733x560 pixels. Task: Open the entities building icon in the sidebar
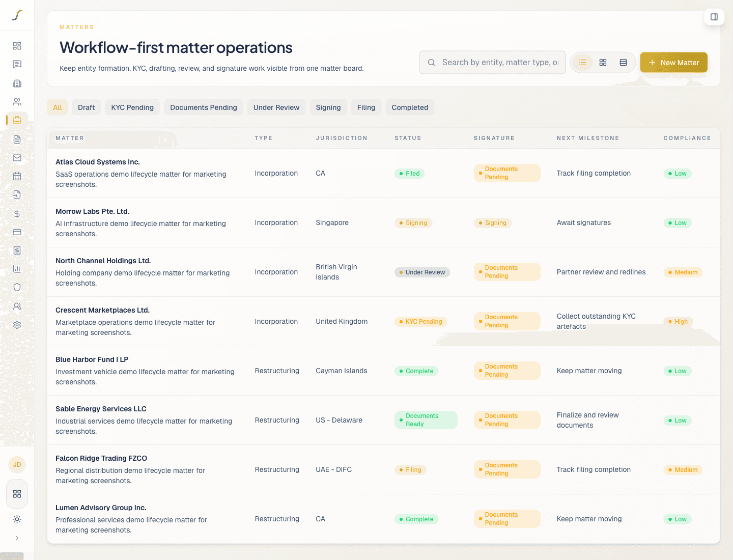coord(17,83)
